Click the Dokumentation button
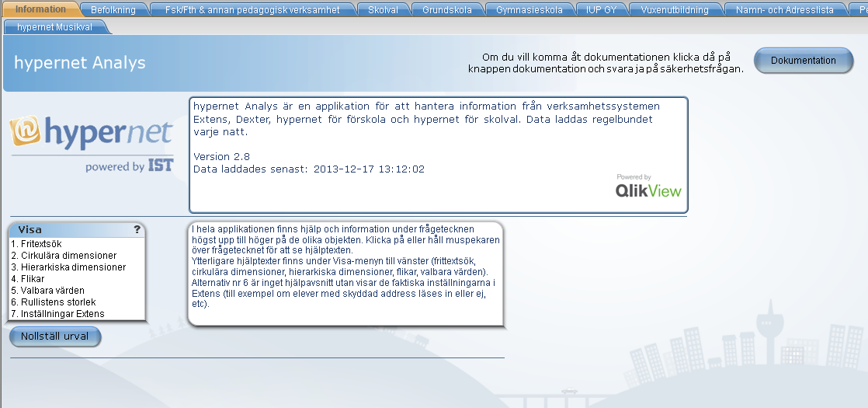 coord(804,61)
